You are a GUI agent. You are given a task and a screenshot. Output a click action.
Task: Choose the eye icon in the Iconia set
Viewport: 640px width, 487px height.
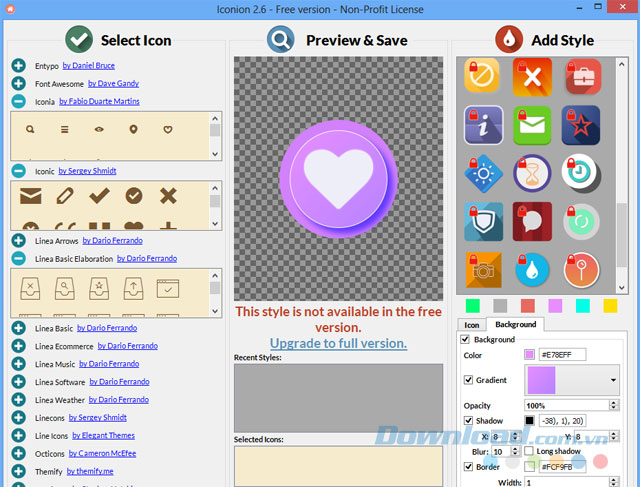point(98,129)
